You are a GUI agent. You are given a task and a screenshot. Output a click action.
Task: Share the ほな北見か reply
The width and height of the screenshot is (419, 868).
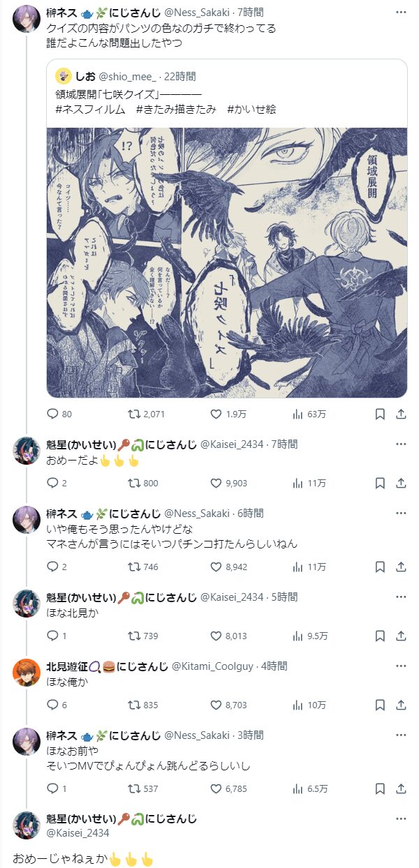[401, 636]
